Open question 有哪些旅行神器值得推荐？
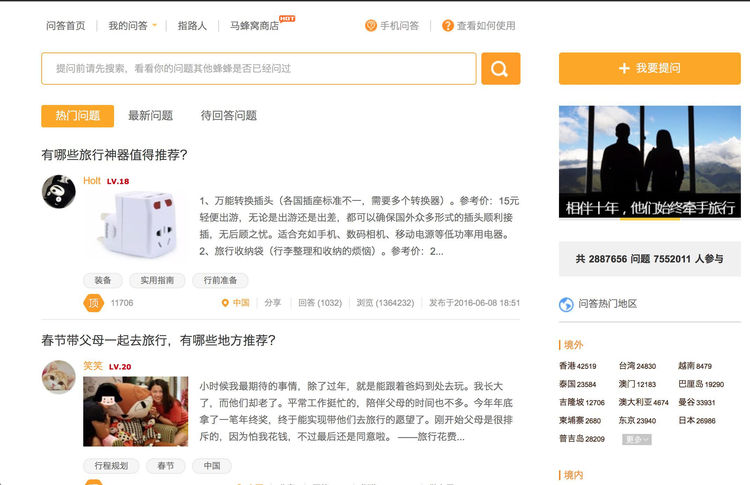 coord(115,155)
